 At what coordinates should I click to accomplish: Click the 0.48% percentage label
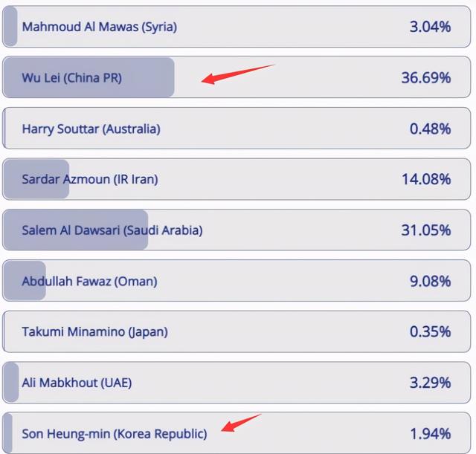click(430, 129)
